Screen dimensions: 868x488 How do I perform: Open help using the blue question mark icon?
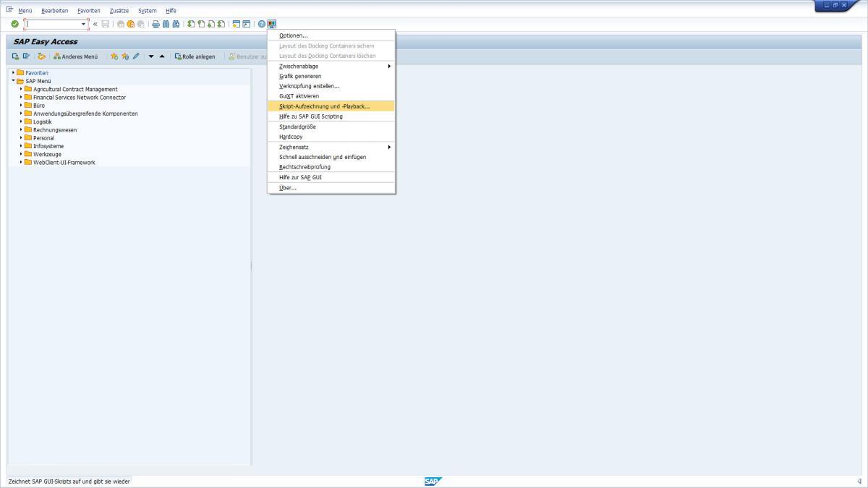coord(262,23)
